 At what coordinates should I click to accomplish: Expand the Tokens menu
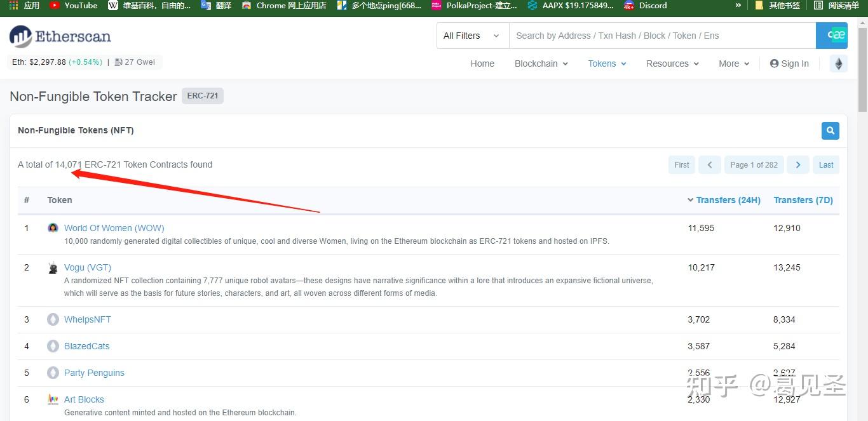(607, 63)
